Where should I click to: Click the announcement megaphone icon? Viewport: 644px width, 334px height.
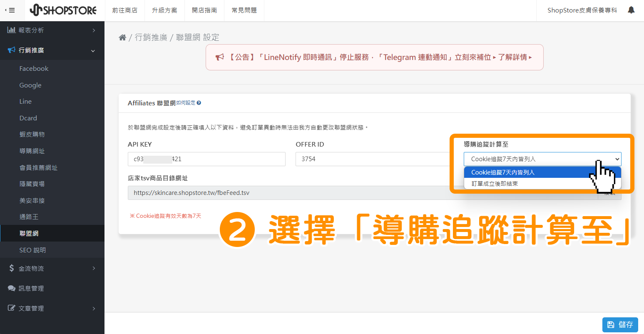(219, 57)
